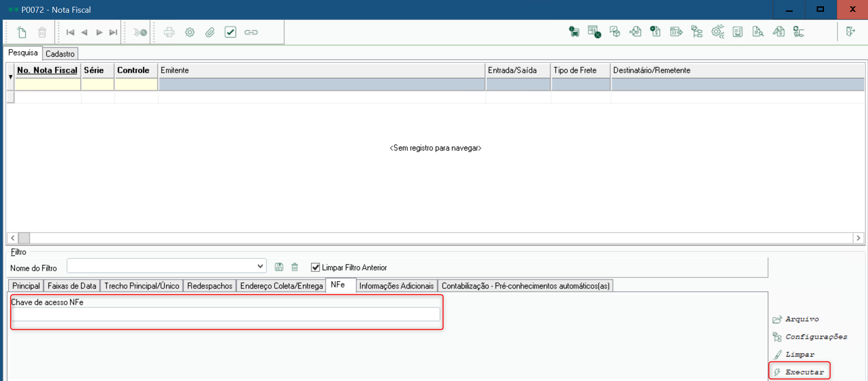Open Configurações on the right panel
This screenshot has height=381, width=868.
tap(810, 337)
